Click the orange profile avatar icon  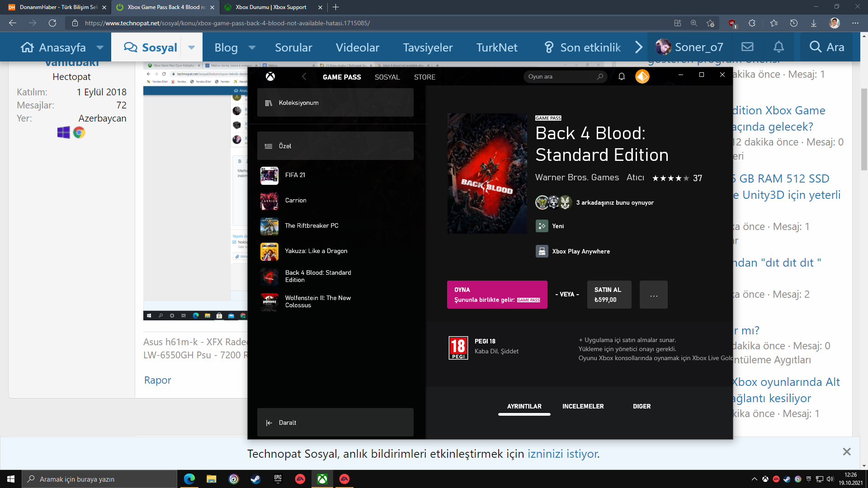coord(642,77)
